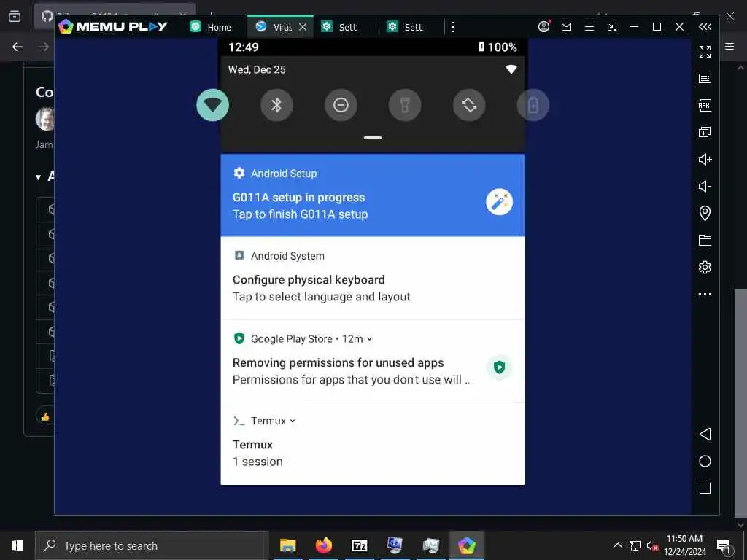Open MEmu settings gear icon
The height and width of the screenshot is (560, 747).
705,267
